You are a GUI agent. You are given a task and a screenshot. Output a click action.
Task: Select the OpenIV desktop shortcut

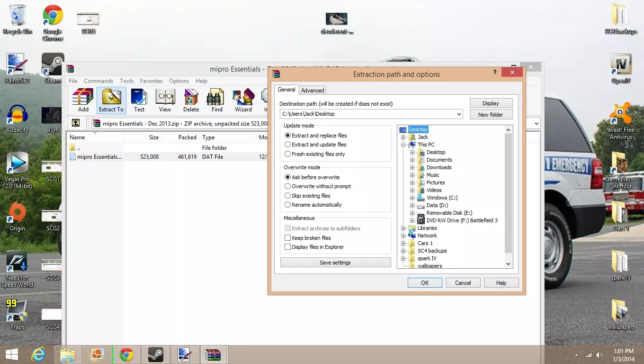pyautogui.click(x=621, y=69)
